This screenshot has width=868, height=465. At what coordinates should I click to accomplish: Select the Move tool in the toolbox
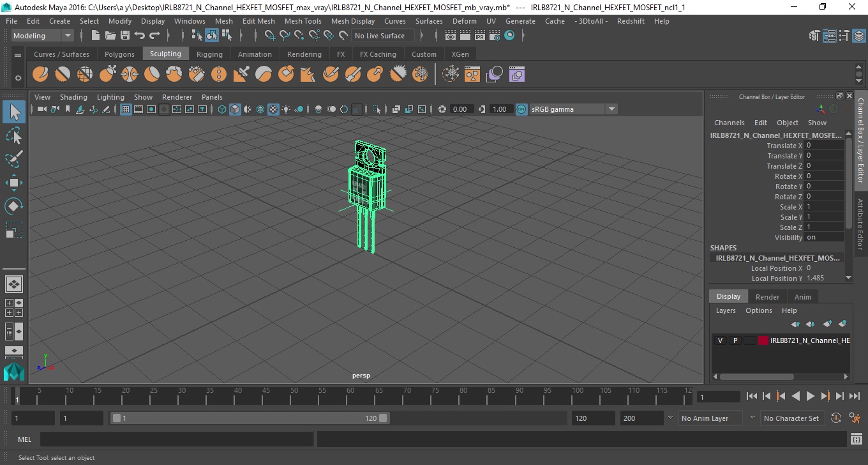point(14,183)
